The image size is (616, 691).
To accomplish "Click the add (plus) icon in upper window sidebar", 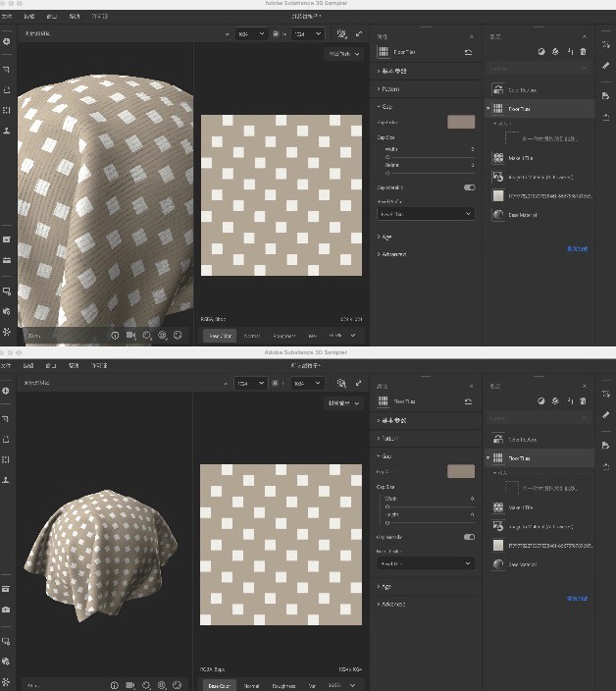I will point(7,41).
